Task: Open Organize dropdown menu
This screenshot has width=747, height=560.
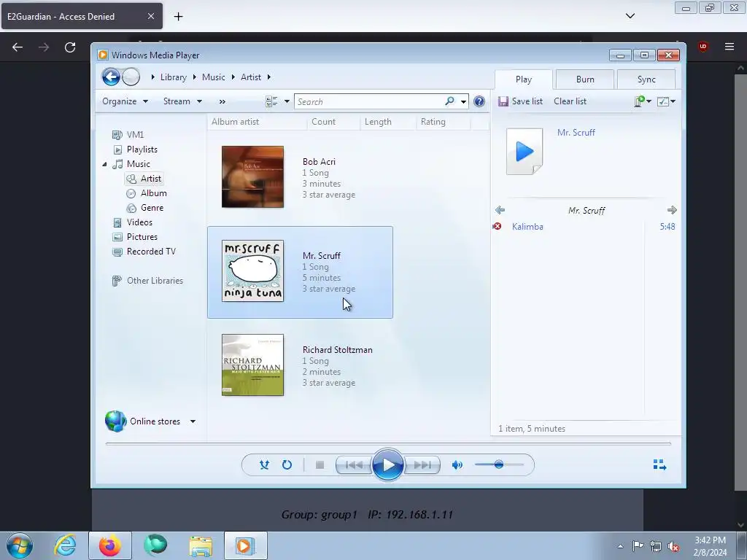Action: pyautogui.click(x=125, y=101)
